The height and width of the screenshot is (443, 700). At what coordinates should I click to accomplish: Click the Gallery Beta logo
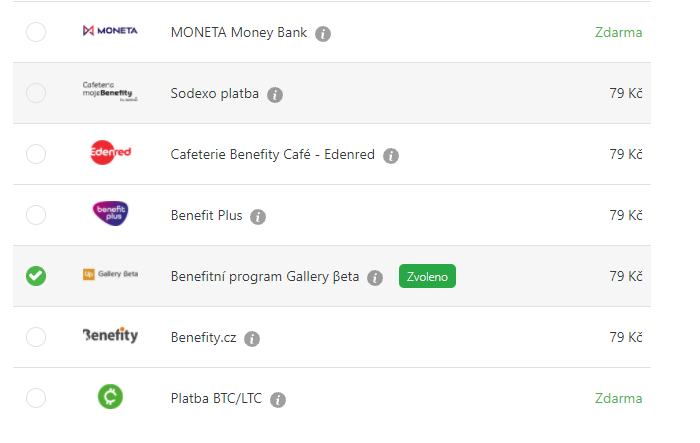110,276
